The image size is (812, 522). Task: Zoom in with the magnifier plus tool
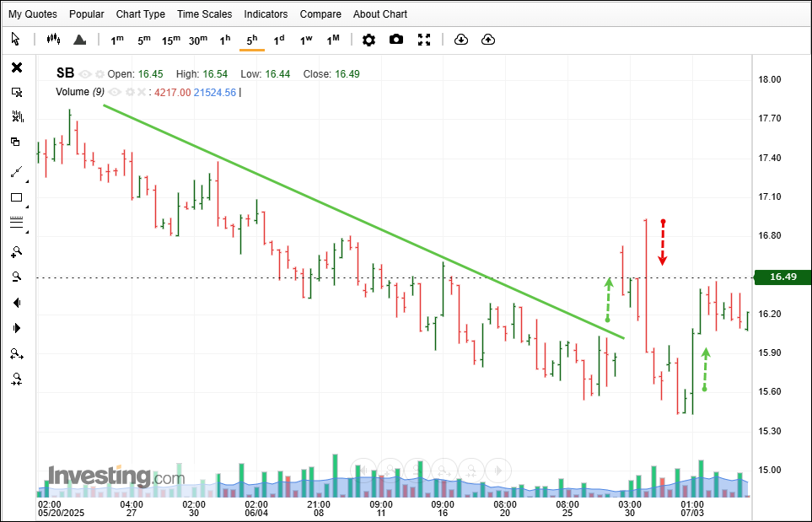pyautogui.click(x=17, y=251)
